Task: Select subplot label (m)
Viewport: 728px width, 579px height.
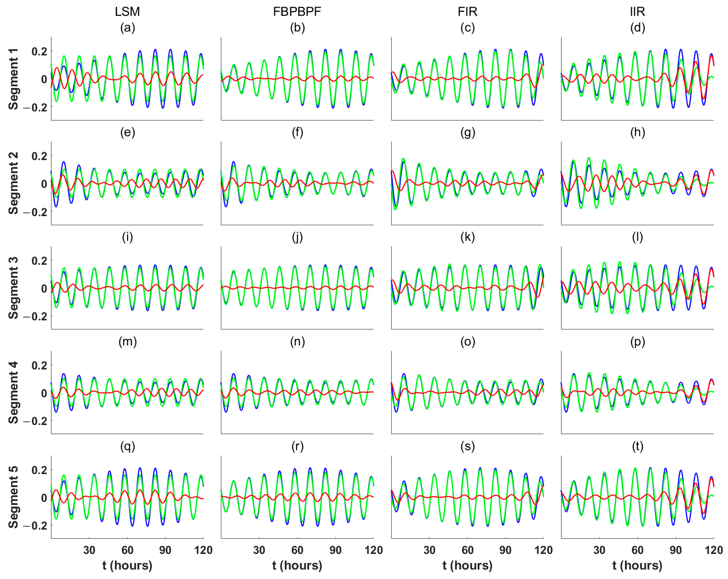Action: point(128,341)
